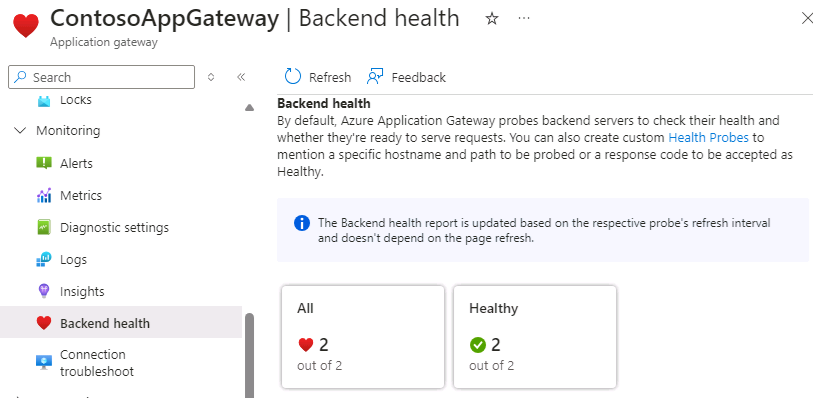Click the Diagnostic settings icon
This screenshot has width=813, height=398.
(x=44, y=228)
